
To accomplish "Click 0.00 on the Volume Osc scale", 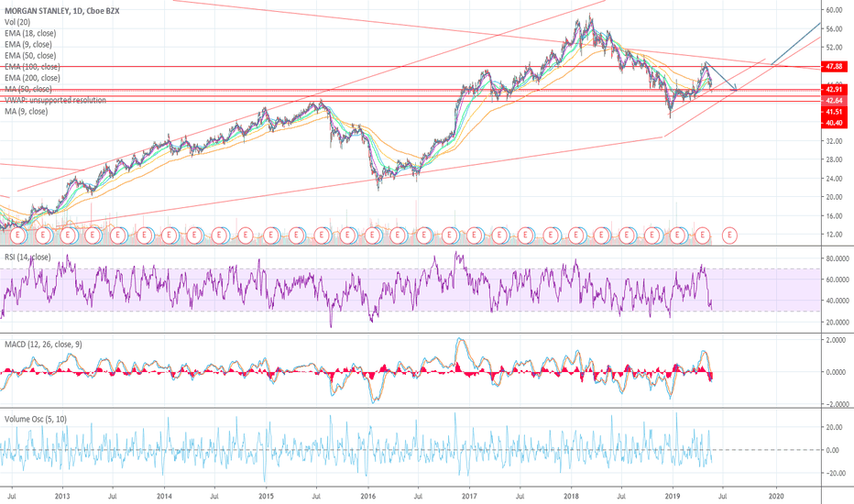I will 833,450.
